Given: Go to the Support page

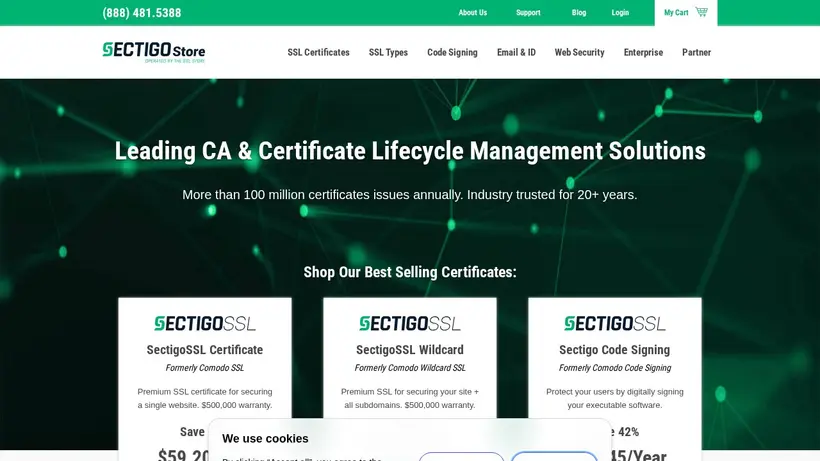Looking at the screenshot, I should [x=528, y=13].
